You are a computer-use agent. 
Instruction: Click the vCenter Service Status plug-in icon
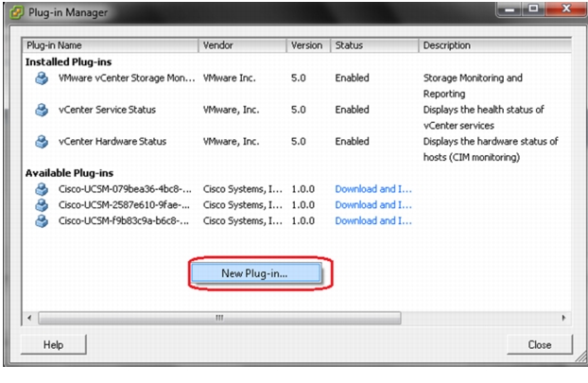pos(42,110)
